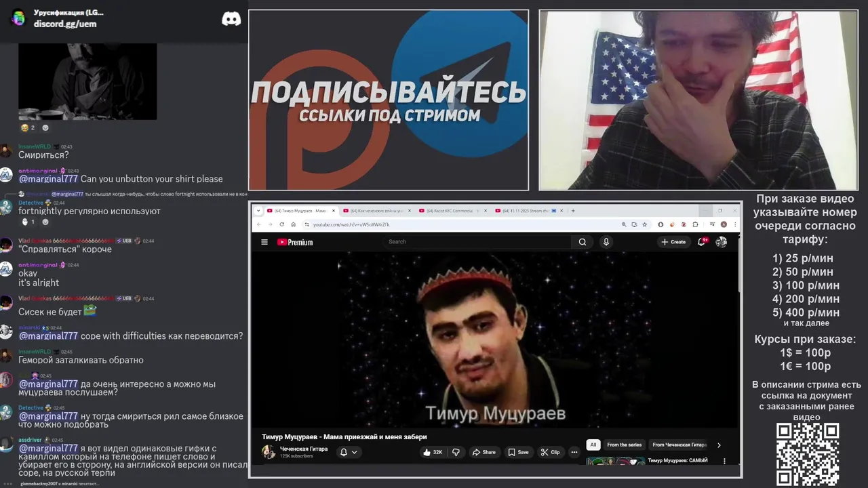Show more filter chips with right chevron
The height and width of the screenshot is (488, 868).
[x=719, y=445]
